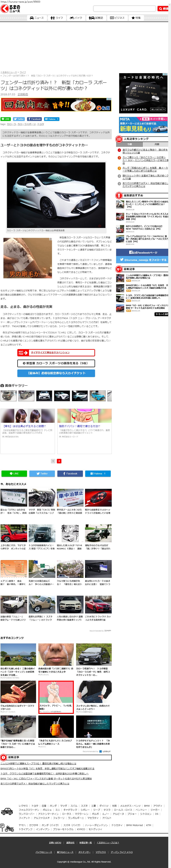
Task: Click the ライフ breadcrumb link
Action: pos(23,72)
